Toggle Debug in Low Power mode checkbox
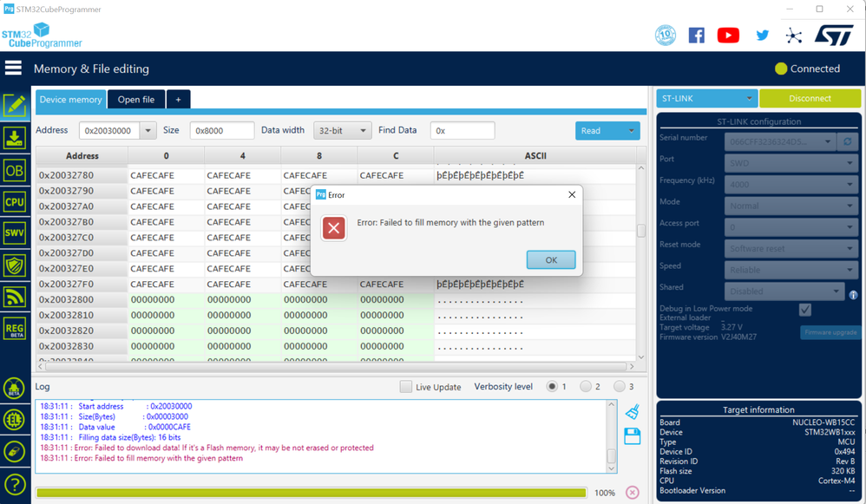The width and height of the screenshot is (866, 504). point(805,310)
